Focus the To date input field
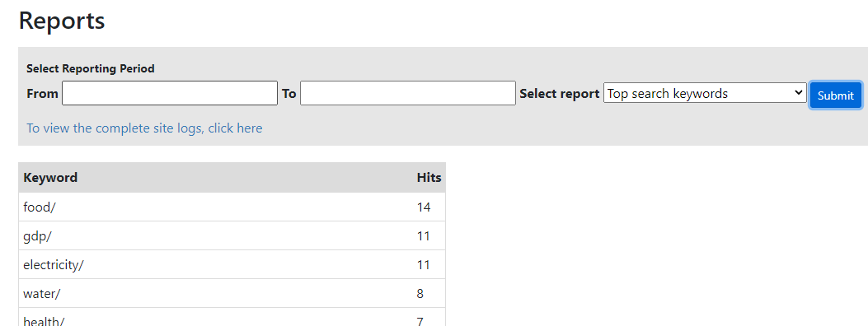 pyautogui.click(x=408, y=93)
